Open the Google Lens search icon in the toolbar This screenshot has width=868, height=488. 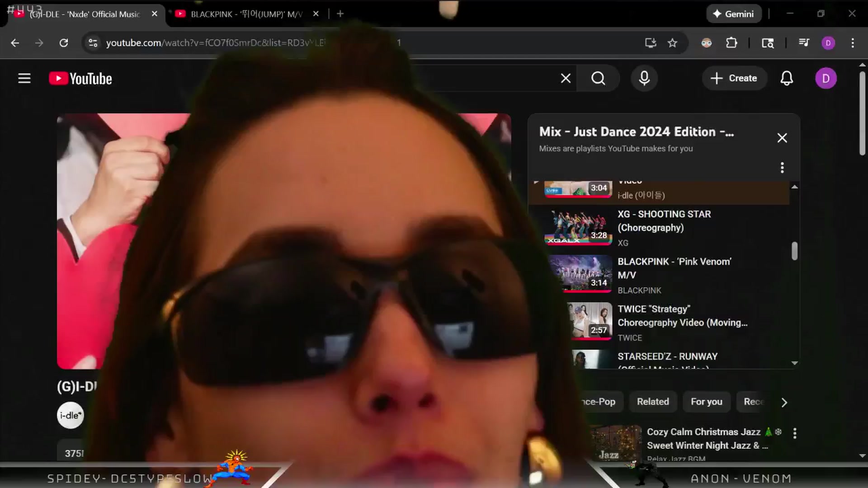pos(768,43)
